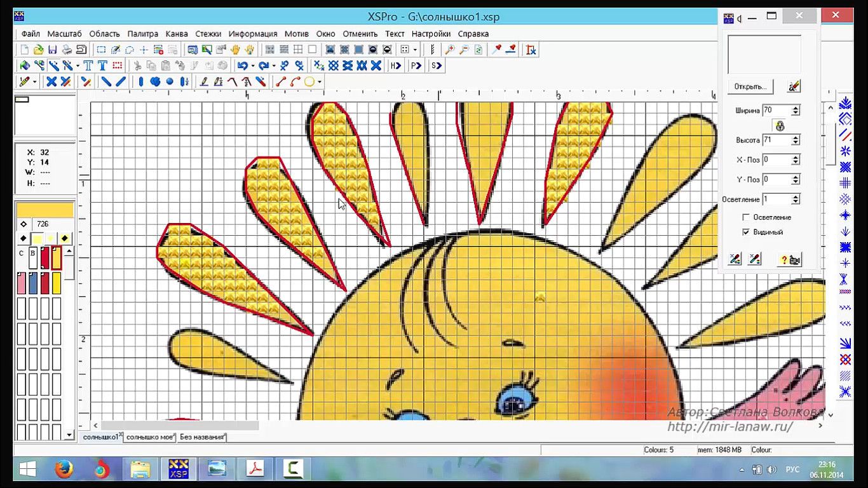Increase Осветление value with spinner up arrow

coord(796,196)
